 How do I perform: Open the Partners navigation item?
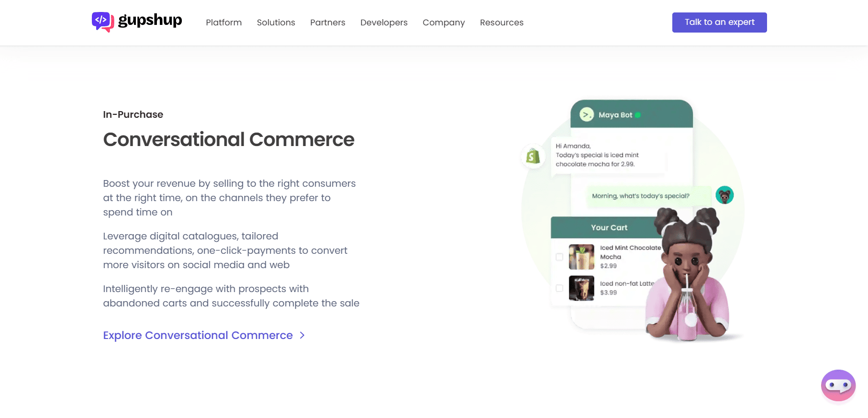[327, 23]
